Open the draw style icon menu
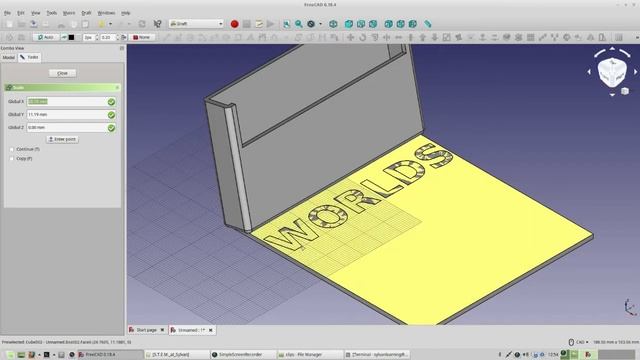The image size is (640, 360). [x=311, y=24]
